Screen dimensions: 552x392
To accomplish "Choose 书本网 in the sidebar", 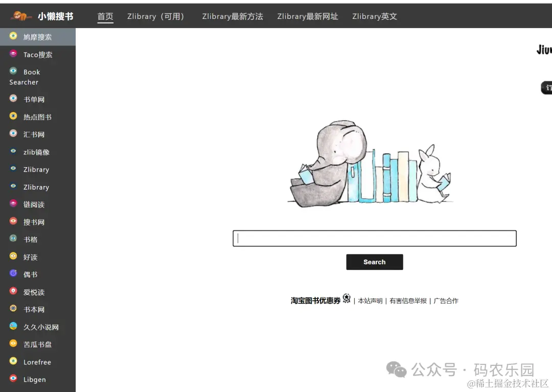I will (x=38, y=310).
